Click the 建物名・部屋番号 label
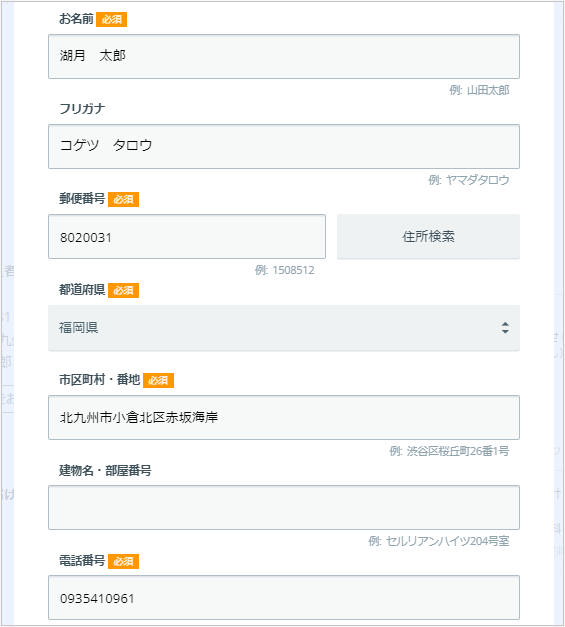Image resolution: width=565 pixels, height=627 pixels. click(105, 471)
